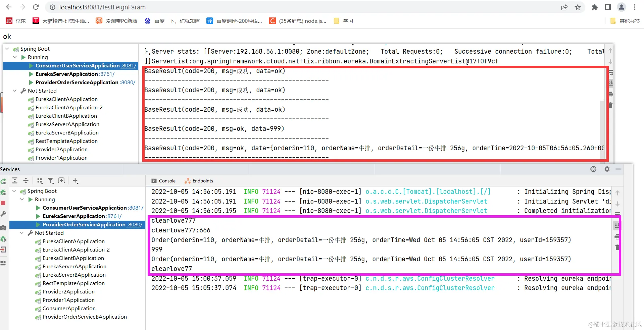Select ProviderOrderServiceBApplication in the tree
This screenshot has width=644, height=330.
pos(85,317)
